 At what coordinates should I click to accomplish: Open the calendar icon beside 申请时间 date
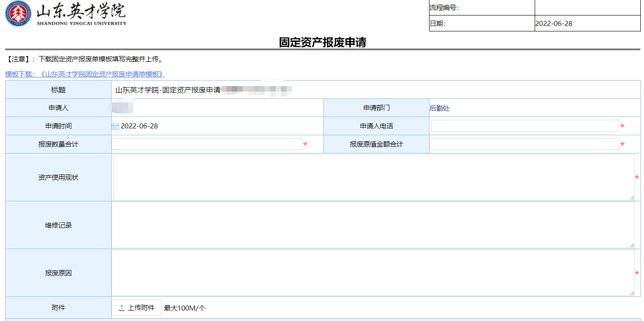(115, 126)
